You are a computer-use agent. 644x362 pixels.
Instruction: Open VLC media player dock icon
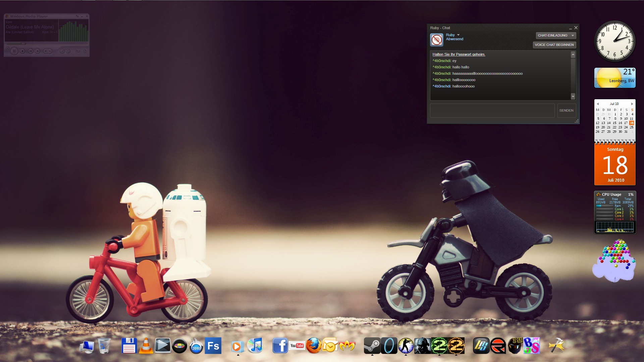(x=146, y=345)
